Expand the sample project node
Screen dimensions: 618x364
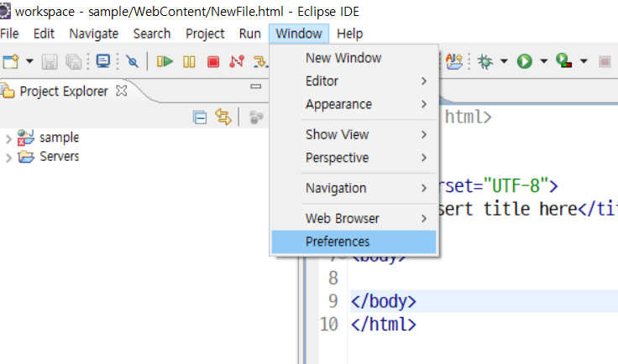click(x=8, y=139)
